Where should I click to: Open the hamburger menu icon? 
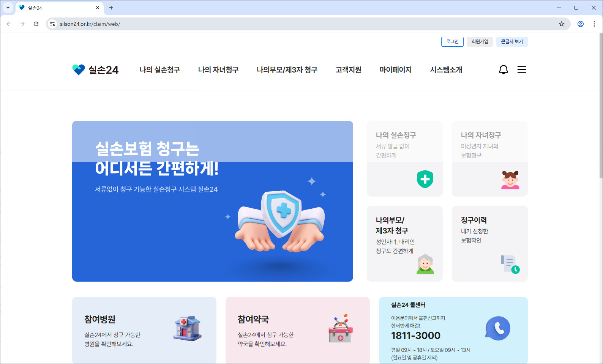522,69
